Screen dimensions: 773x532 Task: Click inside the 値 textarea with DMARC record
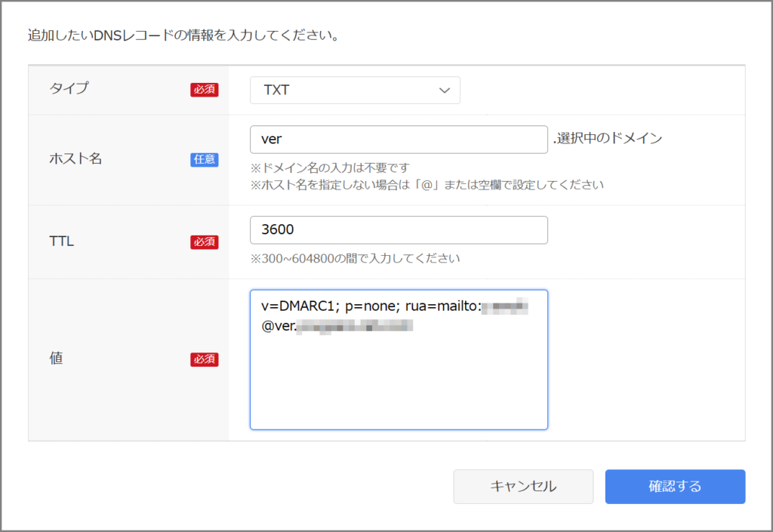click(x=399, y=377)
